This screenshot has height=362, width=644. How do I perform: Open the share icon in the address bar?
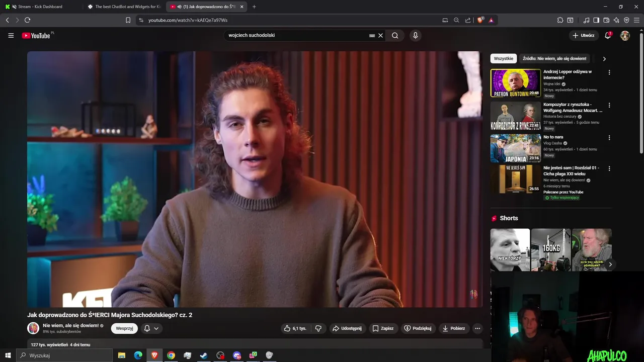coord(468,20)
